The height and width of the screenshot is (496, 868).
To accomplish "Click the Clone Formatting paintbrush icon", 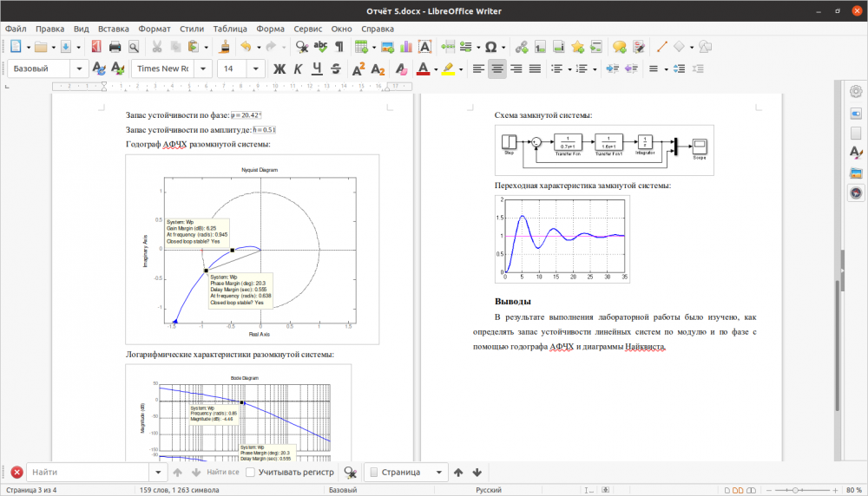I will click(224, 47).
